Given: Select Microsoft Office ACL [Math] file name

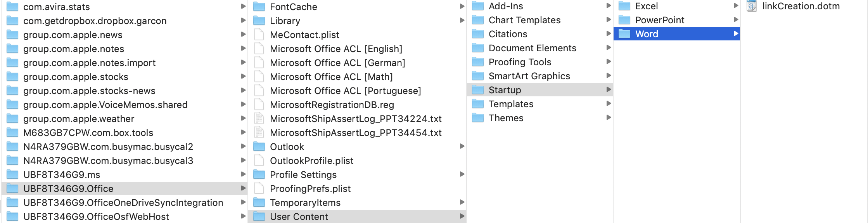Looking at the screenshot, I should [x=332, y=77].
